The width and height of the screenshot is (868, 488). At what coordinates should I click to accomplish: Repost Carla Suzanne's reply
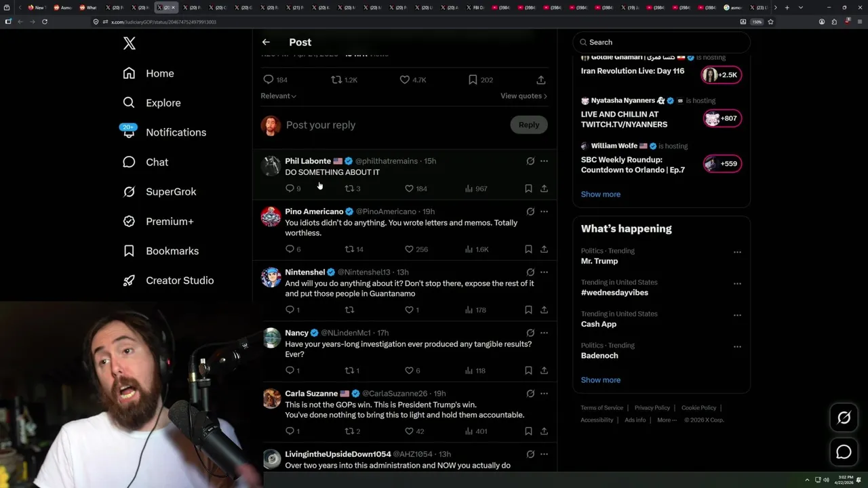tap(350, 431)
